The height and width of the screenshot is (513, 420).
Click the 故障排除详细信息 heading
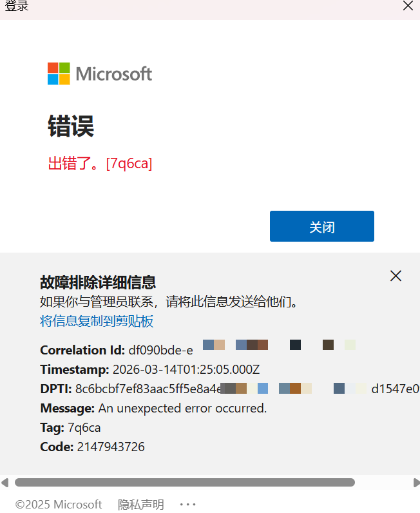tap(98, 282)
